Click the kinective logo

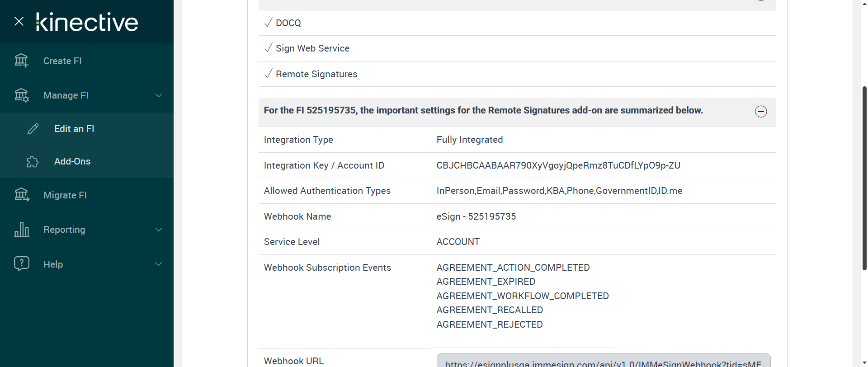(x=87, y=22)
